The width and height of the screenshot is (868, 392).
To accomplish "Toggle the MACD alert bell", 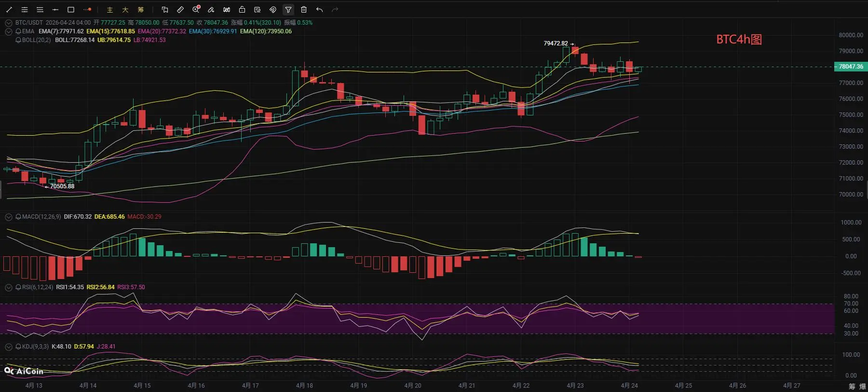I will click(x=18, y=217).
